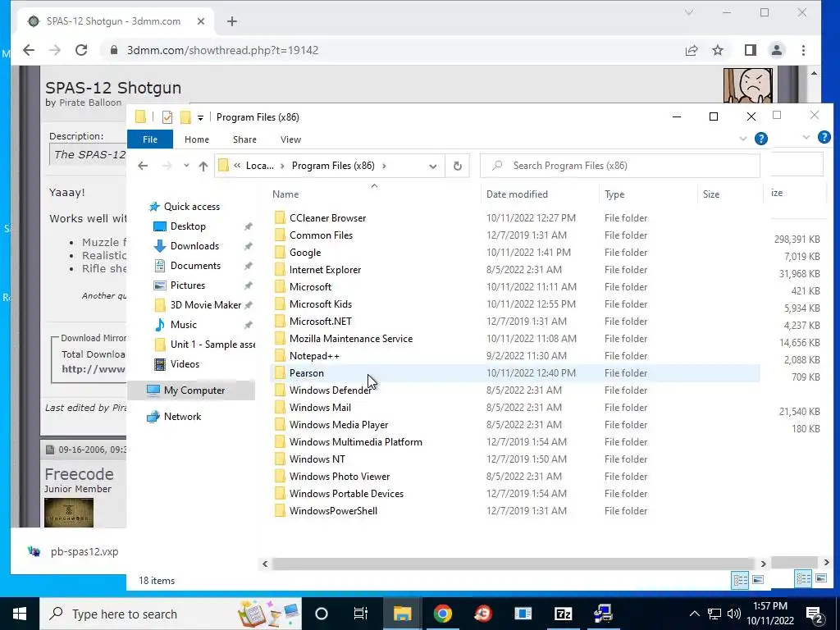The height and width of the screenshot is (630, 840).
Task: Click New folder icon in quick access toolbar
Action: (x=185, y=116)
